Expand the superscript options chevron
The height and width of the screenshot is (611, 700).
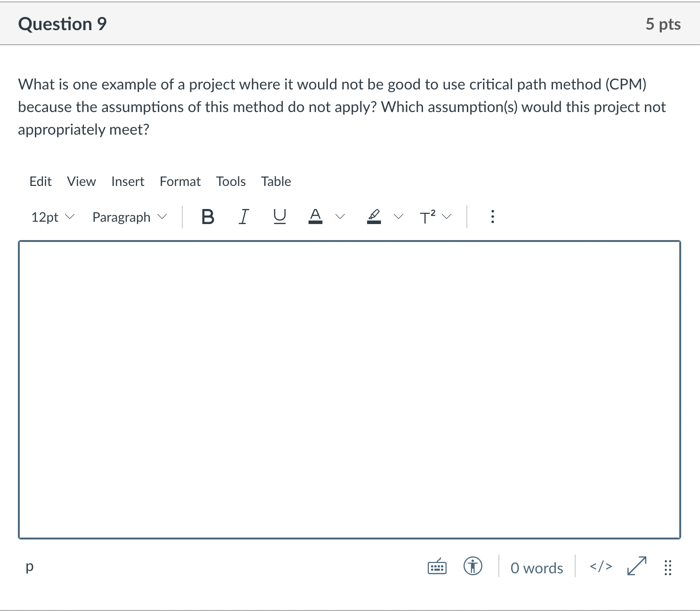pyautogui.click(x=447, y=217)
